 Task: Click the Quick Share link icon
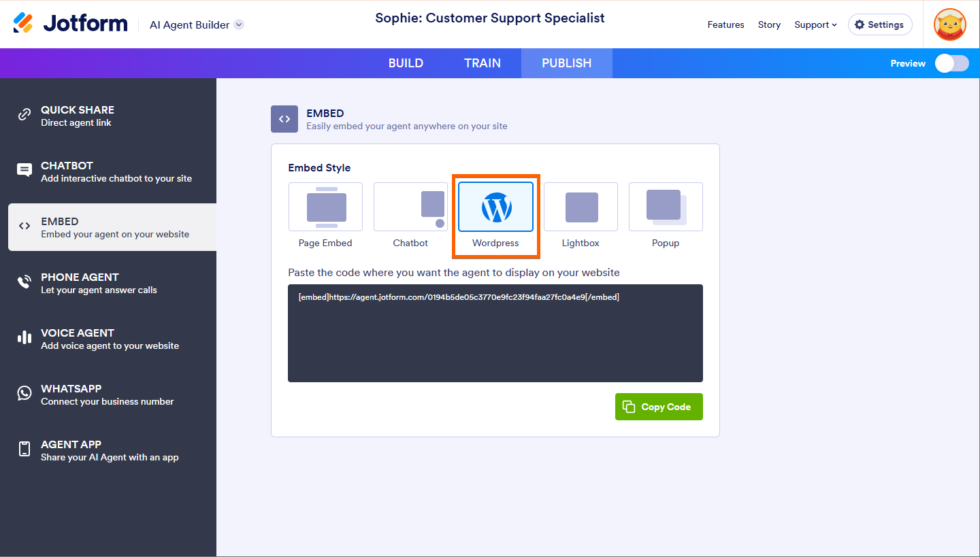(x=24, y=114)
